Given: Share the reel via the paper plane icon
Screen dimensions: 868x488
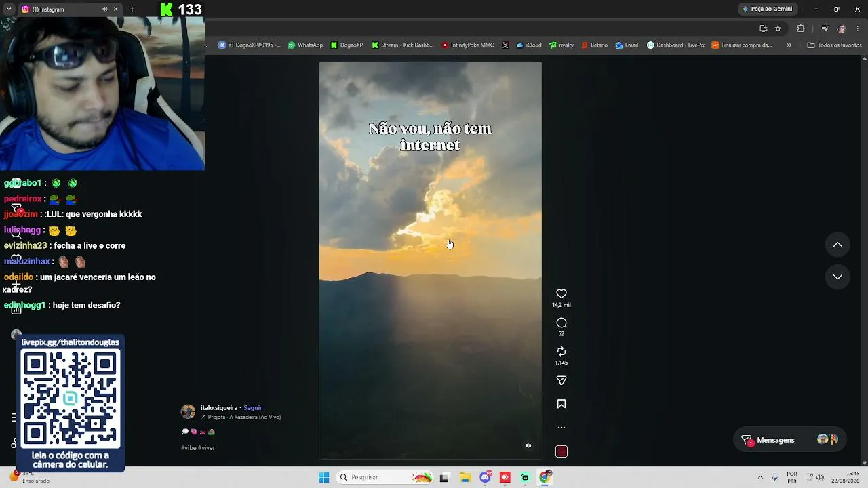Looking at the screenshot, I should tap(561, 381).
